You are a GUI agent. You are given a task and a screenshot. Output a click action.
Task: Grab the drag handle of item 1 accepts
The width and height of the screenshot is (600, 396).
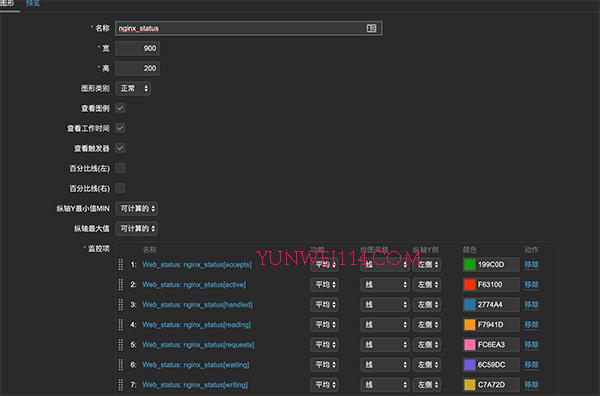pyautogui.click(x=121, y=264)
